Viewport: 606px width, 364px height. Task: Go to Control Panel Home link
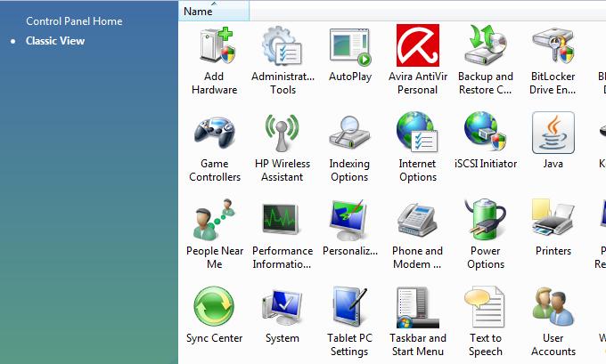pyautogui.click(x=74, y=21)
